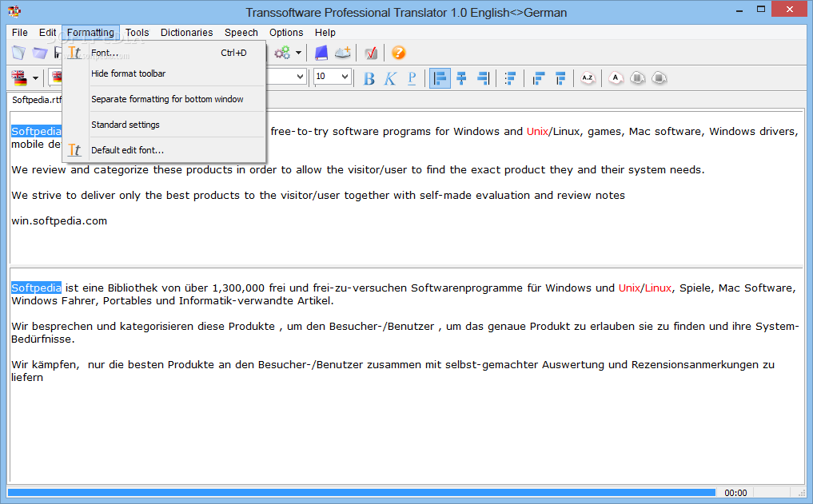Click the increase indent icon
This screenshot has height=504, width=813.
pyautogui.click(x=560, y=78)
